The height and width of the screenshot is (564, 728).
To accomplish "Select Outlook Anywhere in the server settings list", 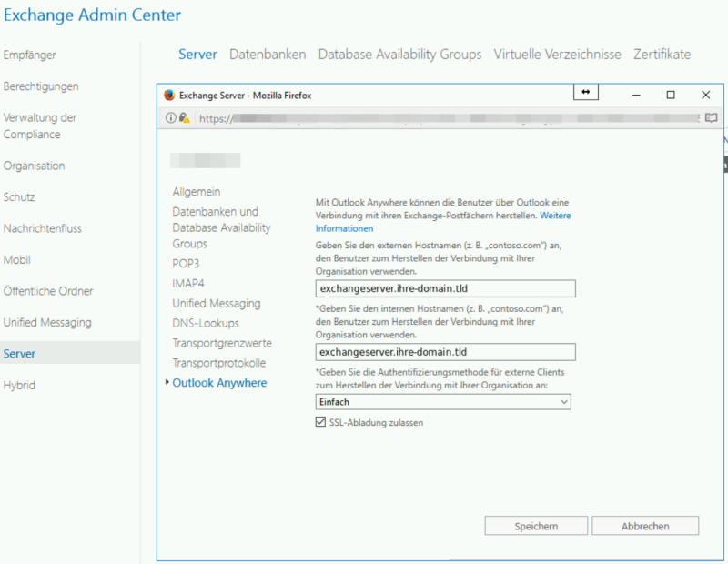I will pyautogui.click(x=219, y=383).
